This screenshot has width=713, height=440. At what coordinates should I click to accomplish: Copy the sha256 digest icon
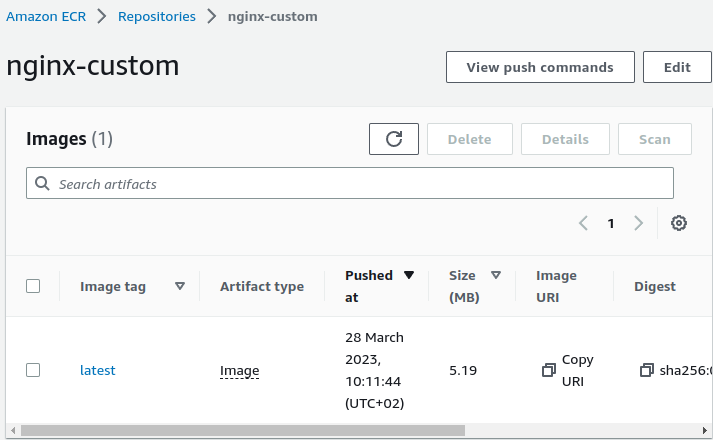click(646, 370)
